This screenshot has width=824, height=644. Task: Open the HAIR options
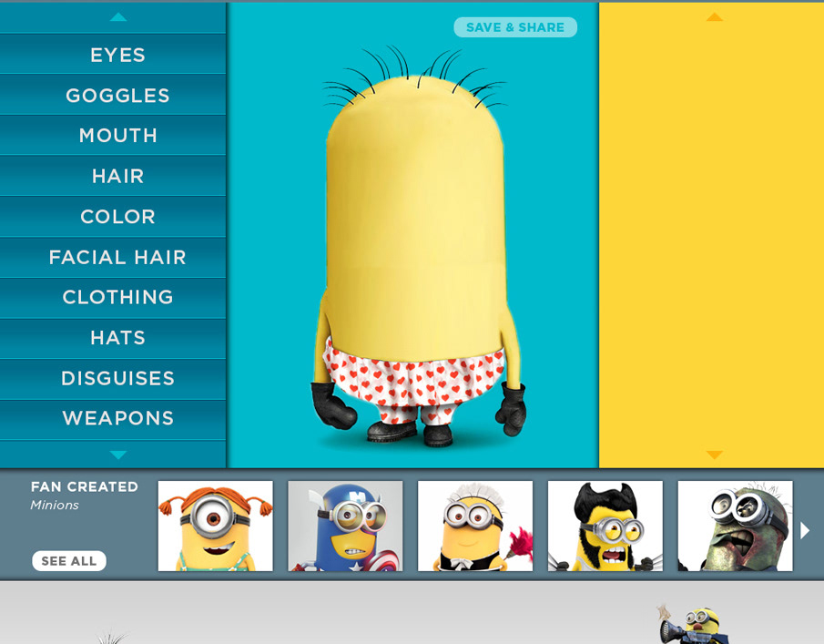point(113,176)
